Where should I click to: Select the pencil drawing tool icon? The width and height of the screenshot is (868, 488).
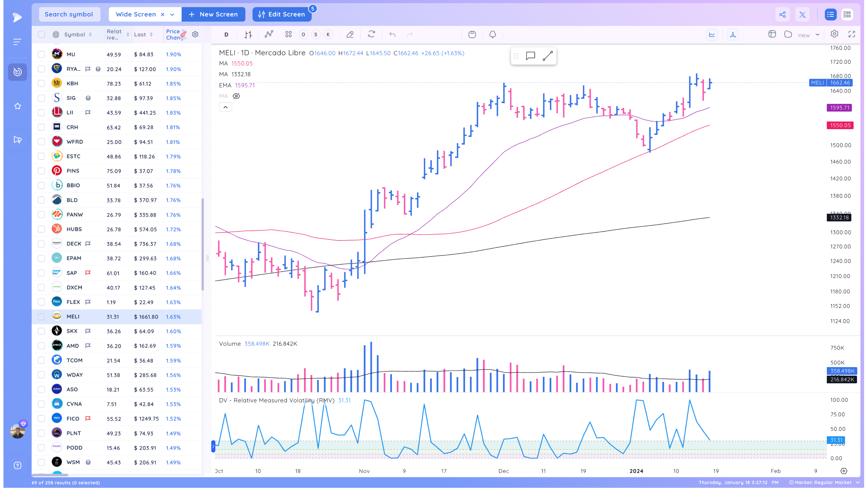350,34
